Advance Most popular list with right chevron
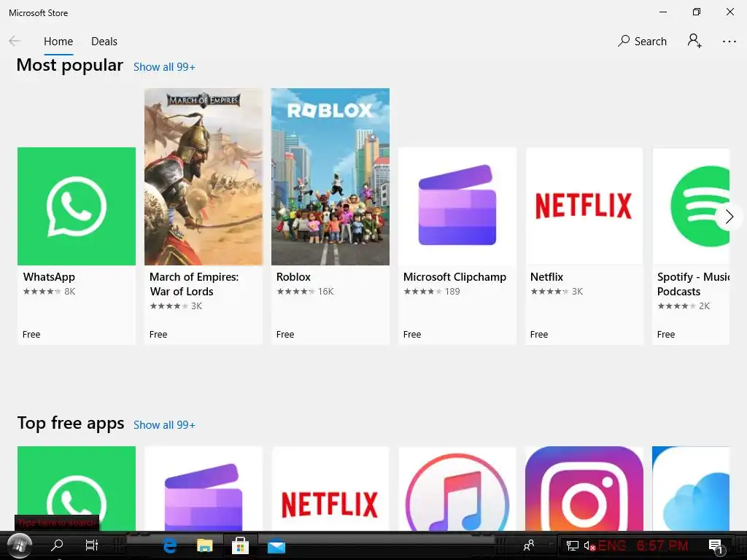Image resolution: width=747 pixels, height=560 pixels. (x=729, y=217)
